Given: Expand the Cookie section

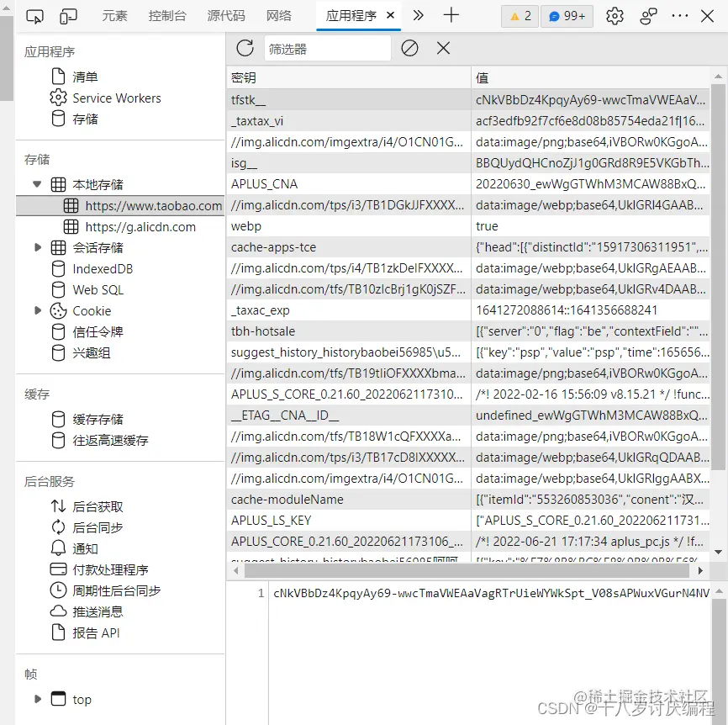Looking at the screenshot, I should (36, 310).
